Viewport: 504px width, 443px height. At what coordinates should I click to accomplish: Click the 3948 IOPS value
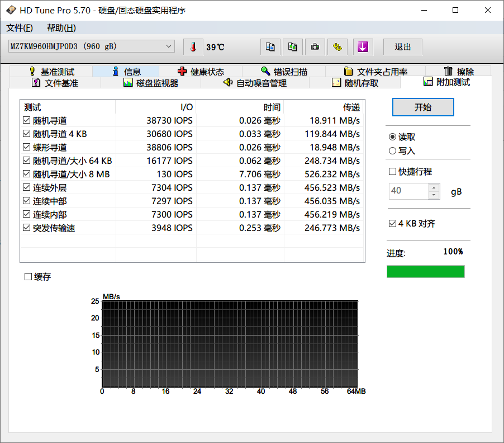coord(172,228)
